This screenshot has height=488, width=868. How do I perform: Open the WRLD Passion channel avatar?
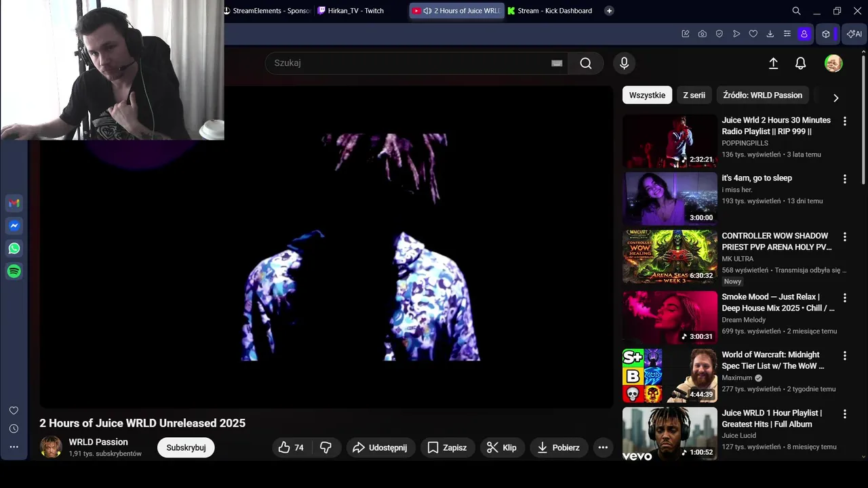click(51, 447)
